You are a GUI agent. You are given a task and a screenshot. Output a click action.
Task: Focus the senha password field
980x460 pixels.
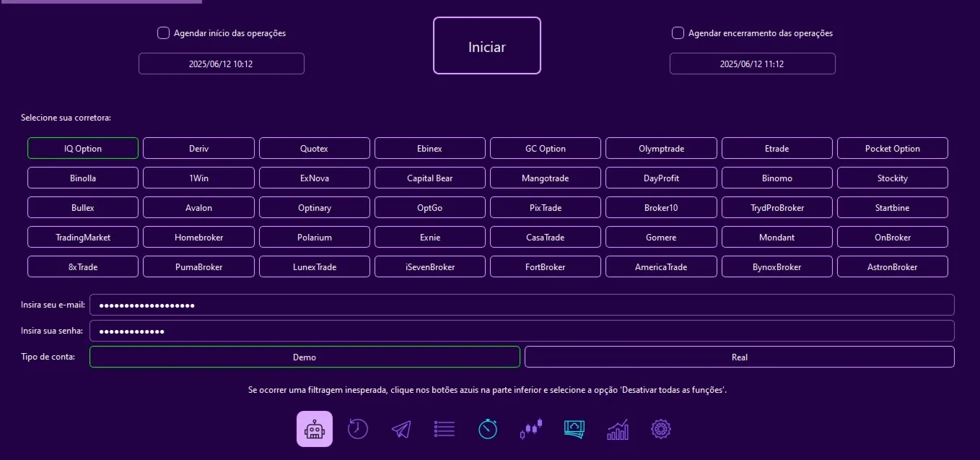tap(522, 331)
